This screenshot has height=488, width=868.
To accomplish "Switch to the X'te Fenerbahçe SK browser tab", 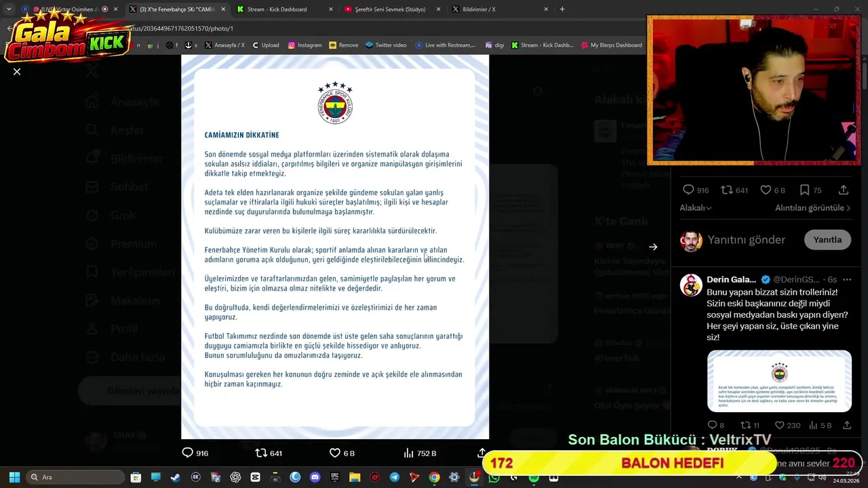I will point(178,9).
